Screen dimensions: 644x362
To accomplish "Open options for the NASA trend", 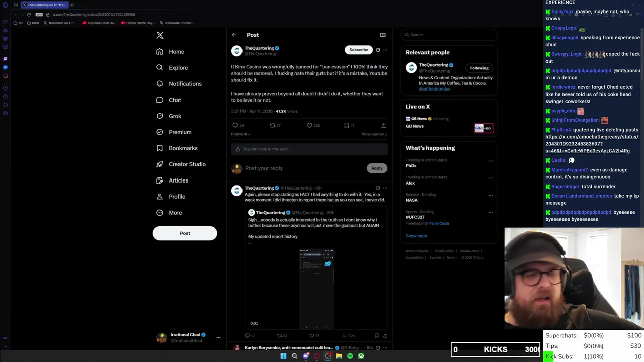I will [491, 196].
